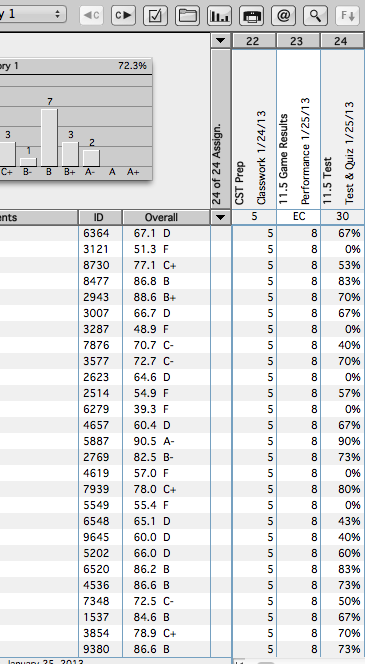The height and width of the screenshot is (664, 365).
Task: Click the B bar with 7 students
Action: (49, 138)
